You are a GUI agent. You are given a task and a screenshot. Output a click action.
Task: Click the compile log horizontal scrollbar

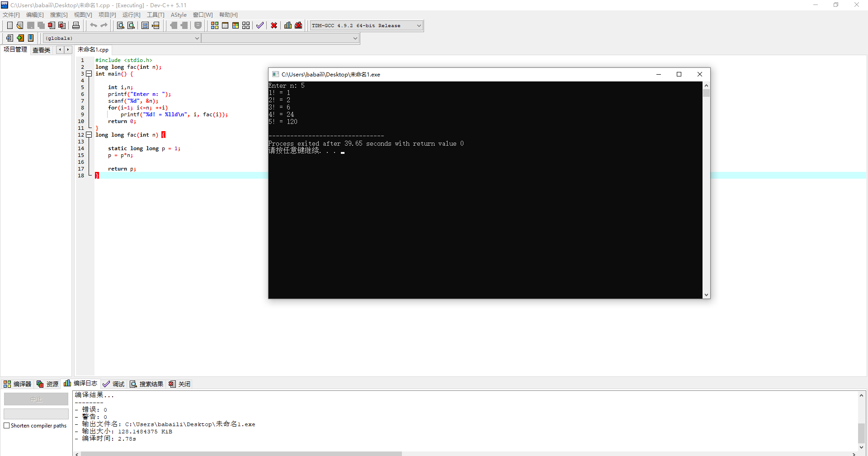[x=241, y=454]
